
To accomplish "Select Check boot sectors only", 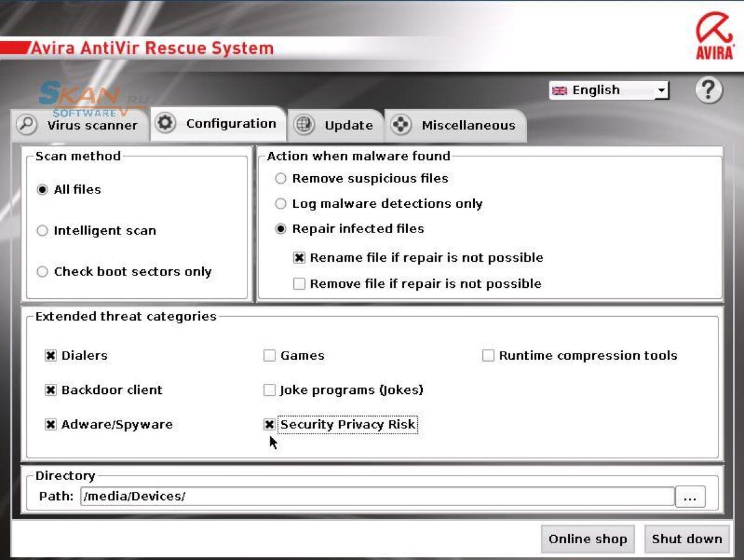I will pyautogui.click(x=42, y=272).
